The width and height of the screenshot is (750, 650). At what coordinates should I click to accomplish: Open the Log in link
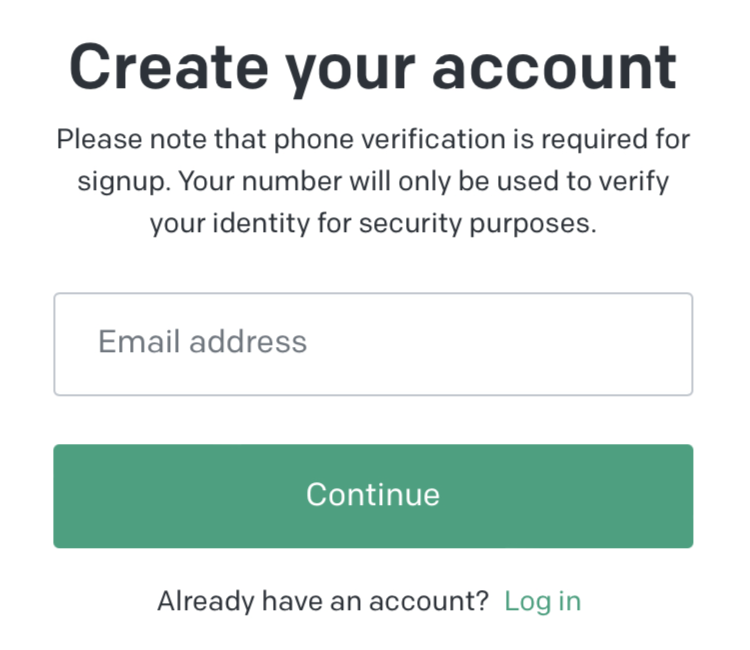pos(542,601)
